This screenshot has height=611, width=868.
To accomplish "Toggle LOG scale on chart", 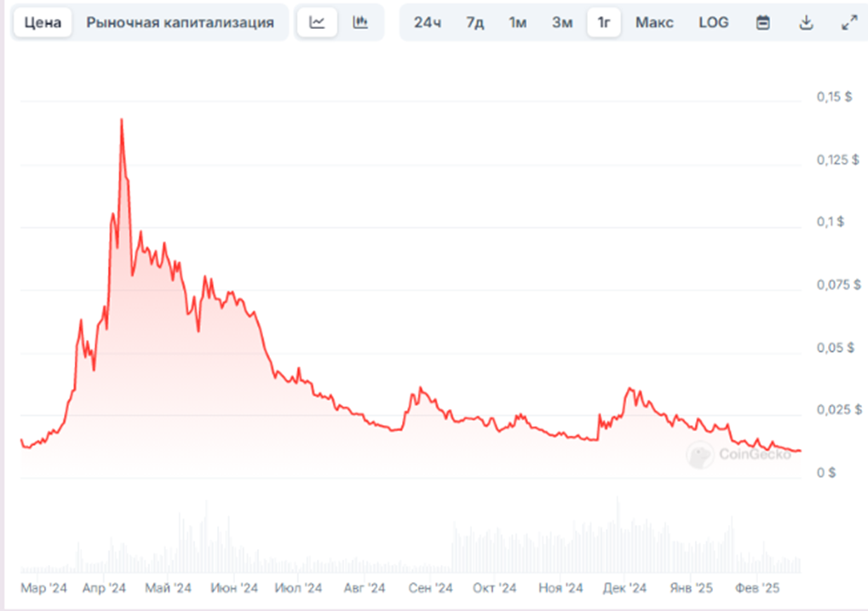I will 714,22.
